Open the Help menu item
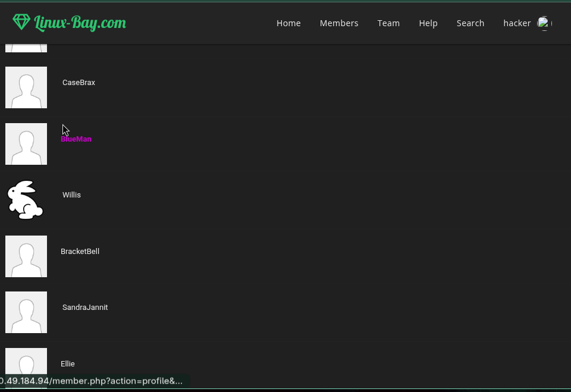 [428, 23]
